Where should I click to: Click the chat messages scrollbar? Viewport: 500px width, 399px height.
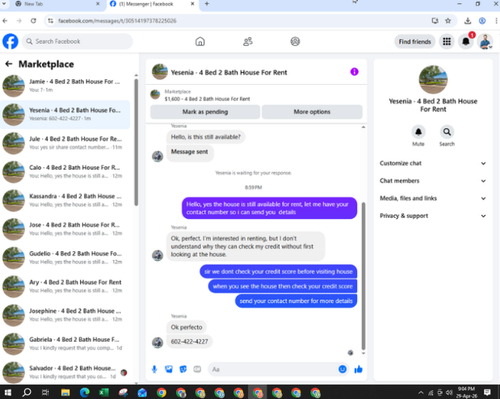[363, 275]
